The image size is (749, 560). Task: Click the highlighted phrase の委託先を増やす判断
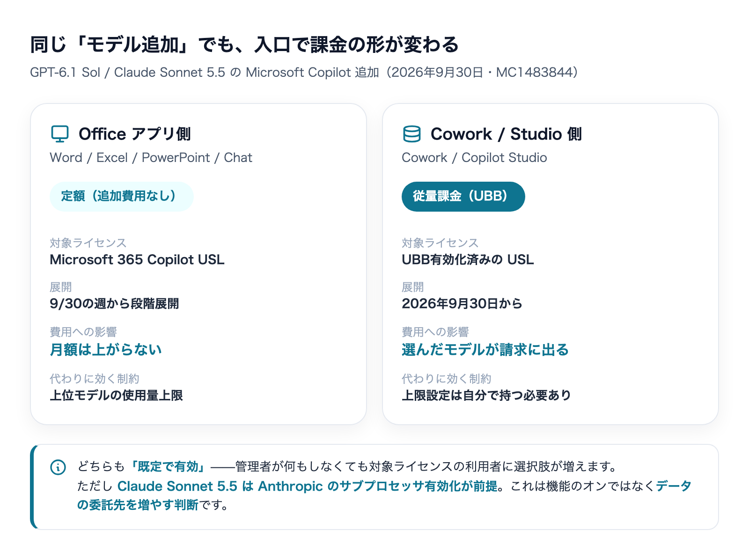[x=138, y=505]
